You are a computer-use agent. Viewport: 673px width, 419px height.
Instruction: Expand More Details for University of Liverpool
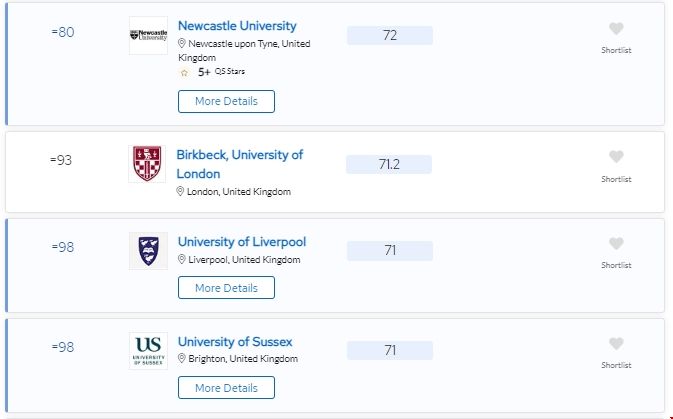(x=226, y=288)
